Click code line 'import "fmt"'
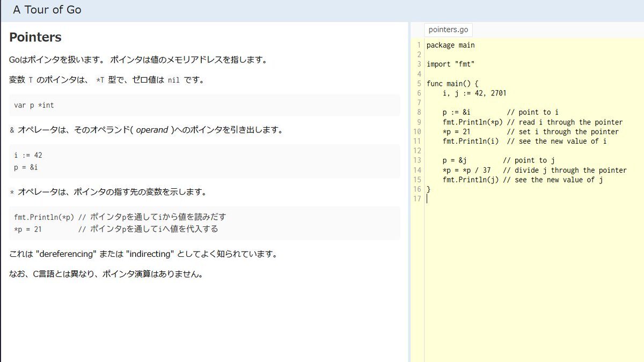Viewport: 644px width, 362px height. pos(451,64)
